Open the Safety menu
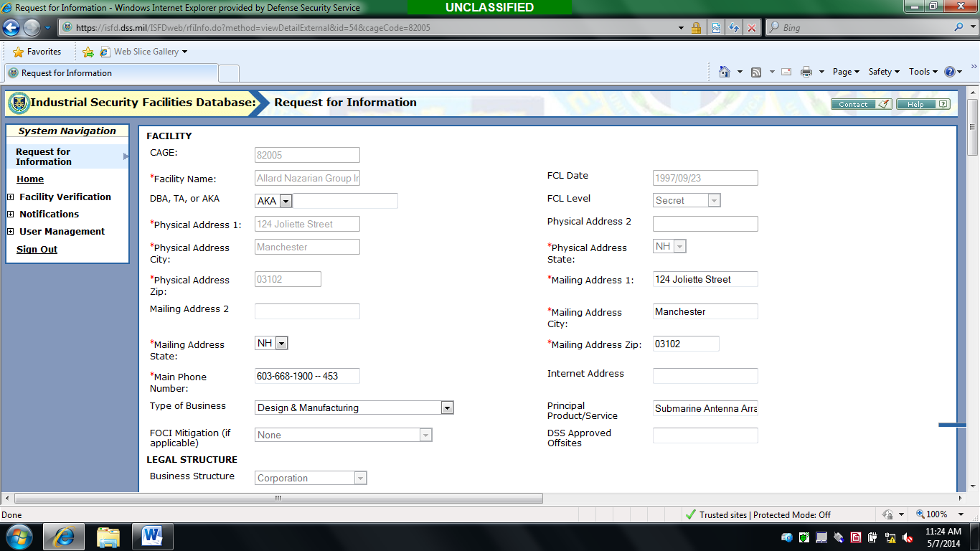The height and width of the screenshot is (551, 980). point(884,72)
